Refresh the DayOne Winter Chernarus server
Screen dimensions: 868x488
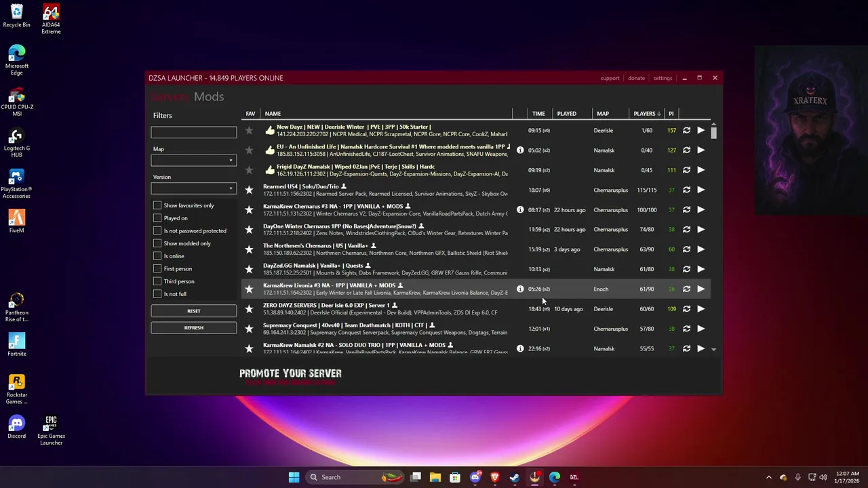[686, 229]
